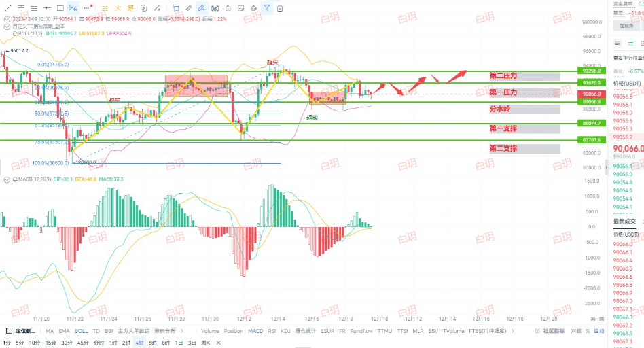
Task: Toggle the 主力大单跟踪 indicator
Action: [133, 331]
